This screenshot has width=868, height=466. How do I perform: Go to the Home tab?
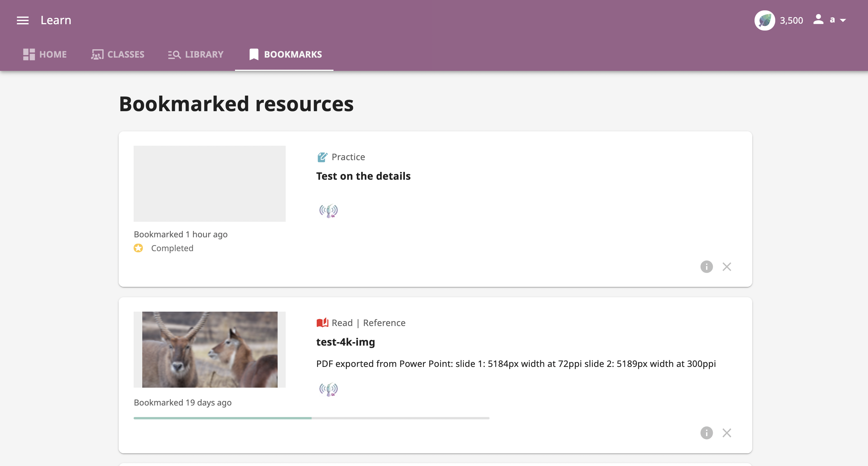(x=45, y=54)
